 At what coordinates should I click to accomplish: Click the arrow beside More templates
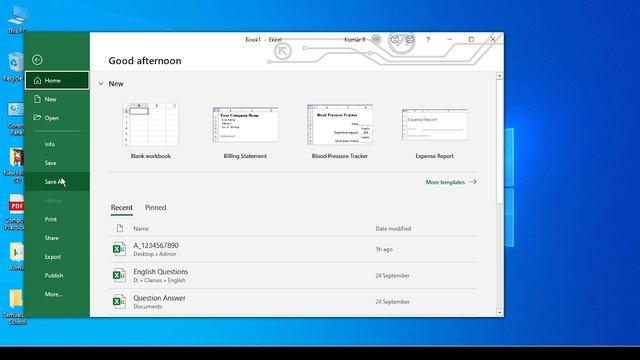[x=473, y=182]
